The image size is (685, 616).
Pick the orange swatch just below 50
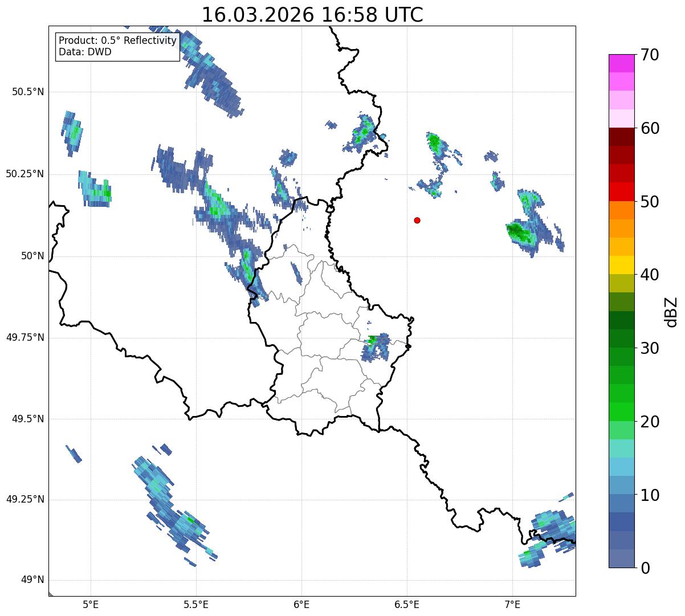tap(621, 210)
